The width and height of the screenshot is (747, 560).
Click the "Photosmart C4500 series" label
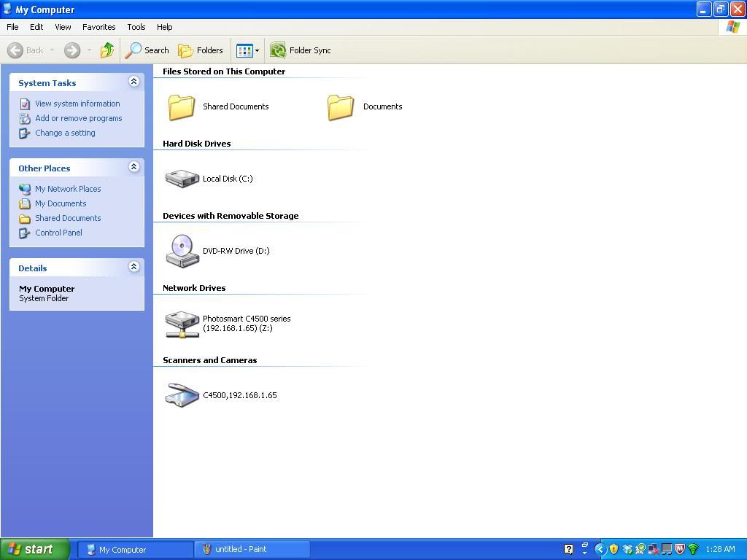click(247, 319)
